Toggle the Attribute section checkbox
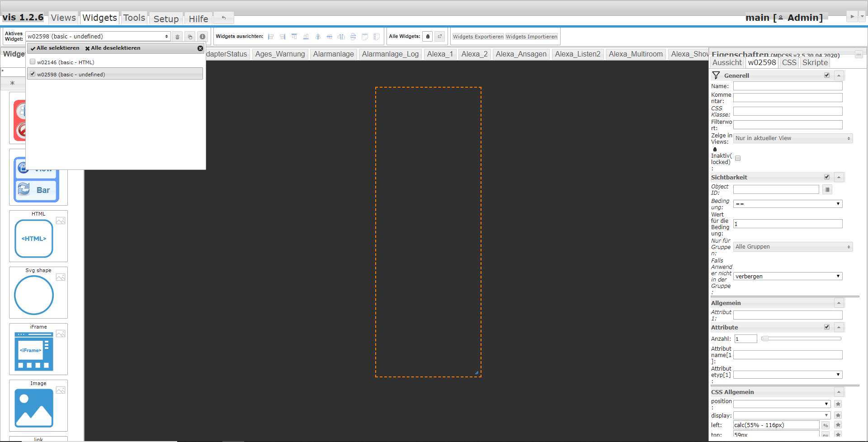Viewport: 868px width, 442px height. pos(827,327)
